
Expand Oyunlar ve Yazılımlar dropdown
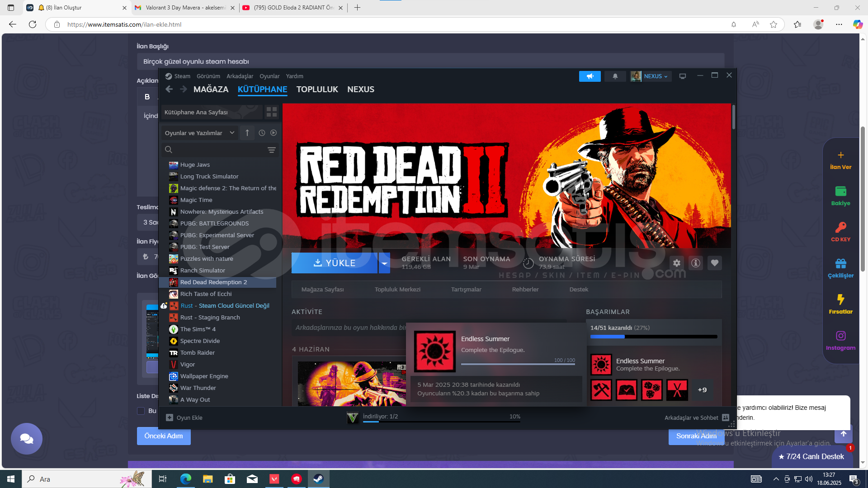tap(199, 133)
